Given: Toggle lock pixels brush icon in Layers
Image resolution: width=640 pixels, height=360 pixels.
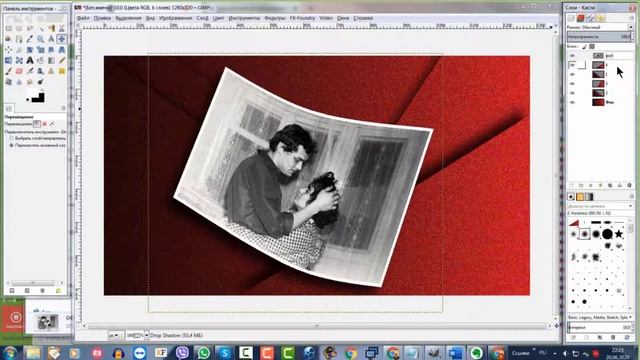Looking at the screenshot, I should coord(584,47).
